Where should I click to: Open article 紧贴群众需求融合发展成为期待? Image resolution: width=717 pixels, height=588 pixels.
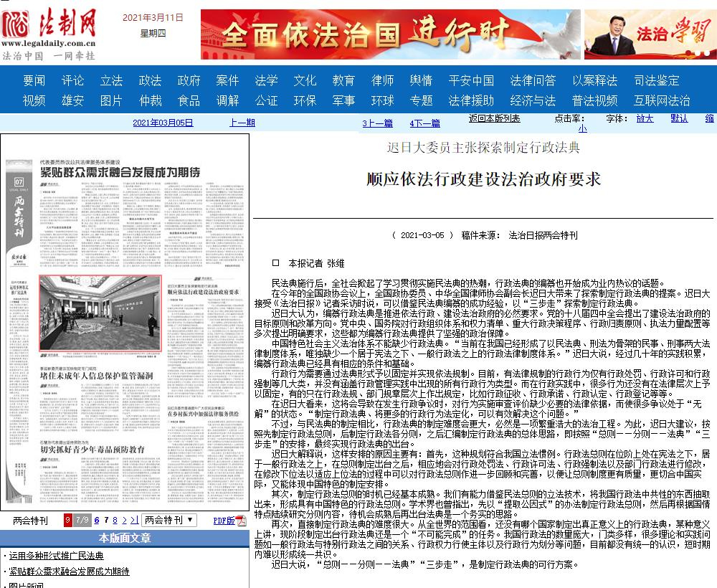pos(69,571)
